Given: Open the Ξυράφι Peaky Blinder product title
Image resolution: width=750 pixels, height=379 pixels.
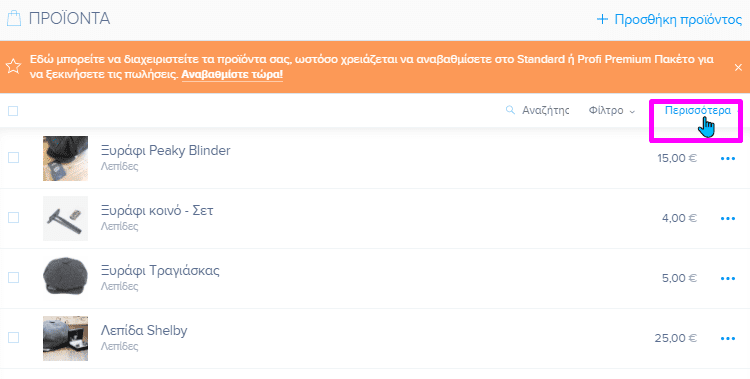Looking at the screenshot, I should coord(165,150).
